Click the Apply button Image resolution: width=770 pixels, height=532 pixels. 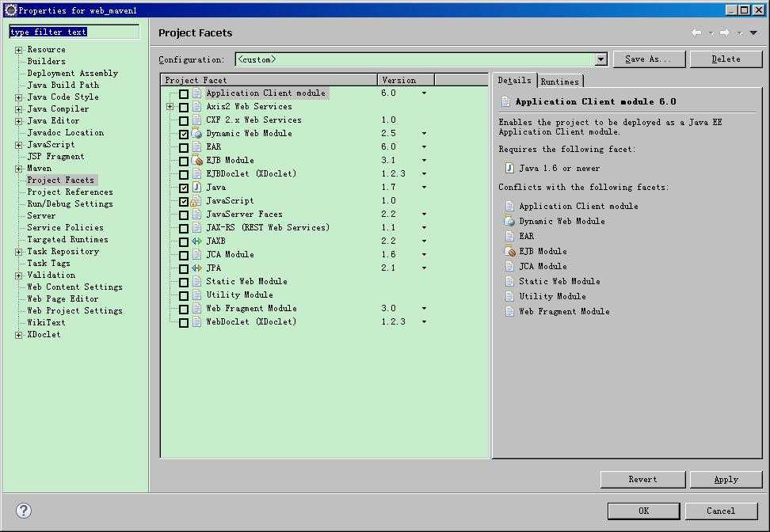pyautogui.click(x=726, y=479)
